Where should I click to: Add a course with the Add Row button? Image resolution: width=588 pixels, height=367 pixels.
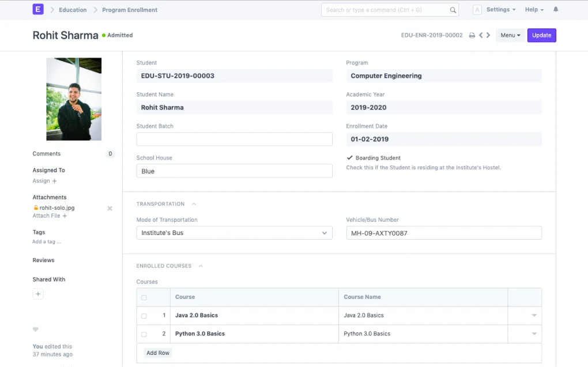pyautogui.click(x=157, y=353)
